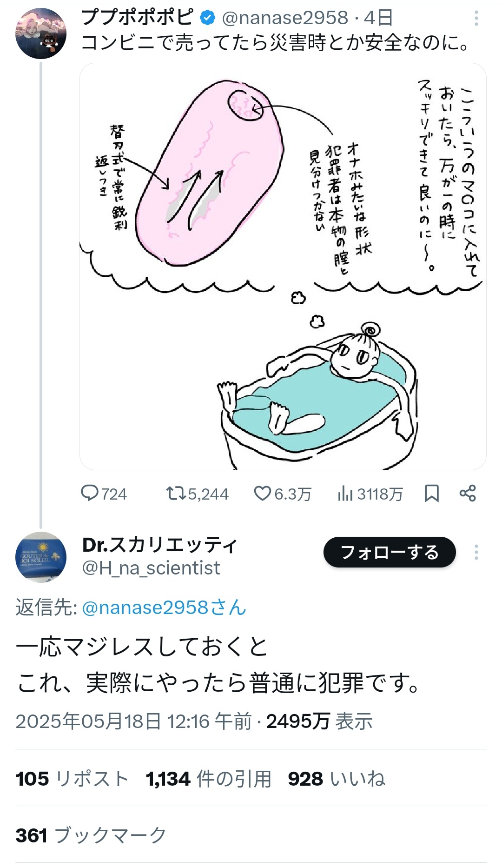Open the @nanase2958さん reply-to link
The image size is (502, 868).
point(164,608)
